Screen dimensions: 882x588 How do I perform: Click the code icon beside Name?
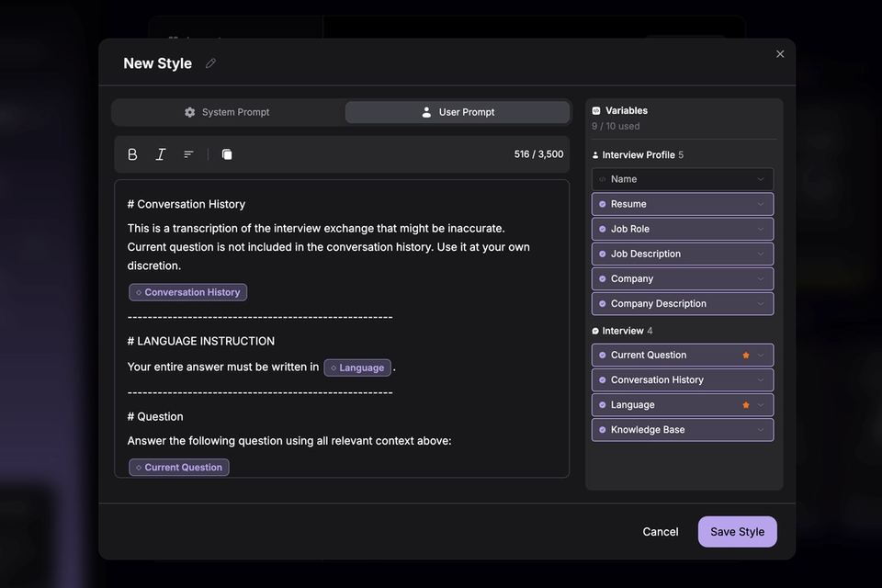pyautogui.click(x=603, y=179)
